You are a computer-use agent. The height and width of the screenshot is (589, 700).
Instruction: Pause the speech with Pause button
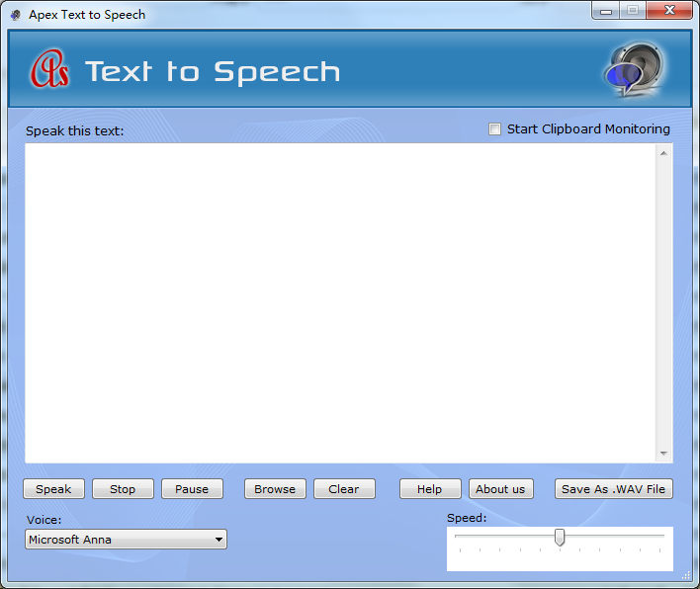(x=192, y=488)
